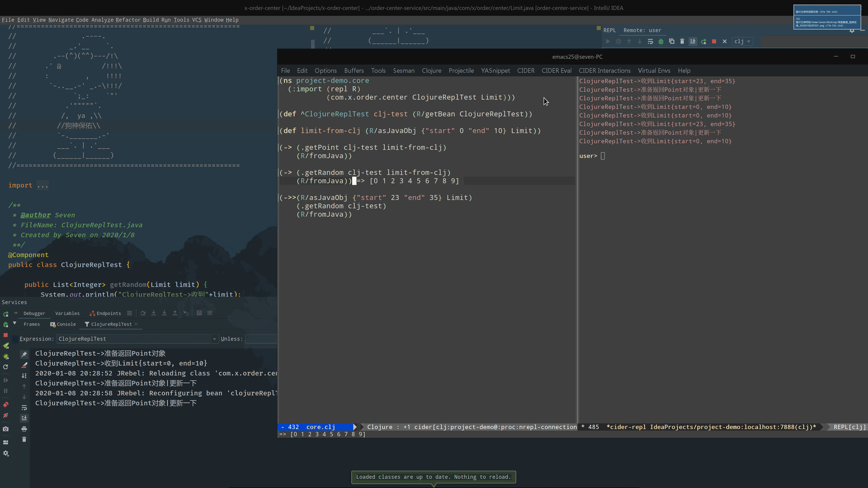868x488 pixels.
Task: Open the Expression field dropdown arrow
Action: click(214, 339)
